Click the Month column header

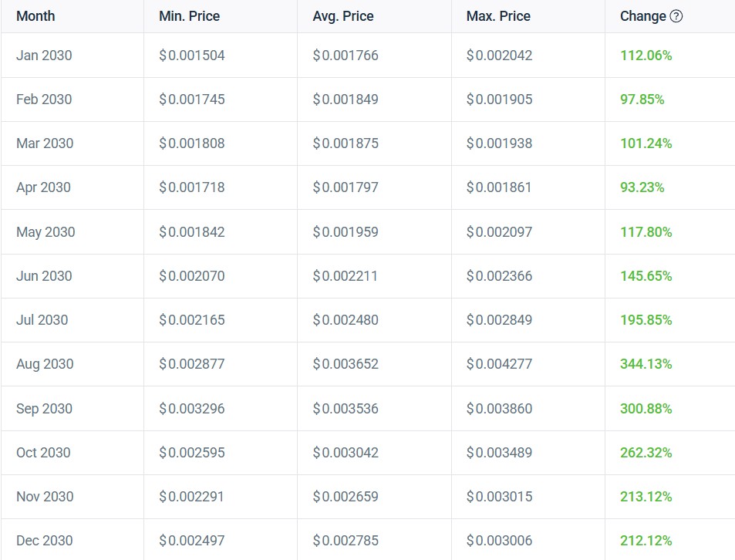click(35, 16)
